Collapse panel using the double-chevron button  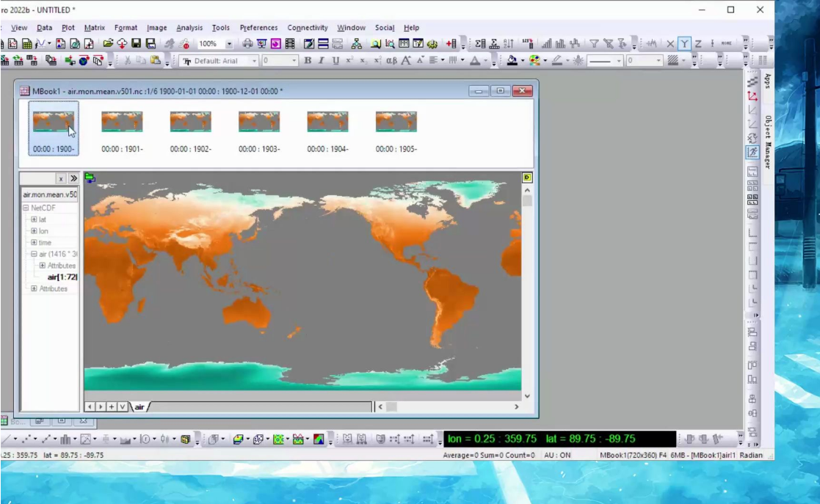pyautogui.click(x=73, y=179)
